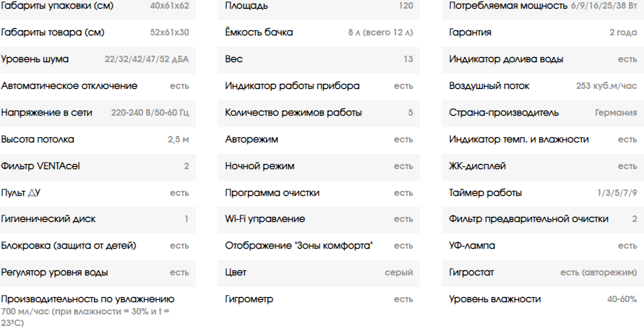Click the '52x61x30' product dimensions value
644x334 pixels.
pyautogui.click(x=169, y=33)
